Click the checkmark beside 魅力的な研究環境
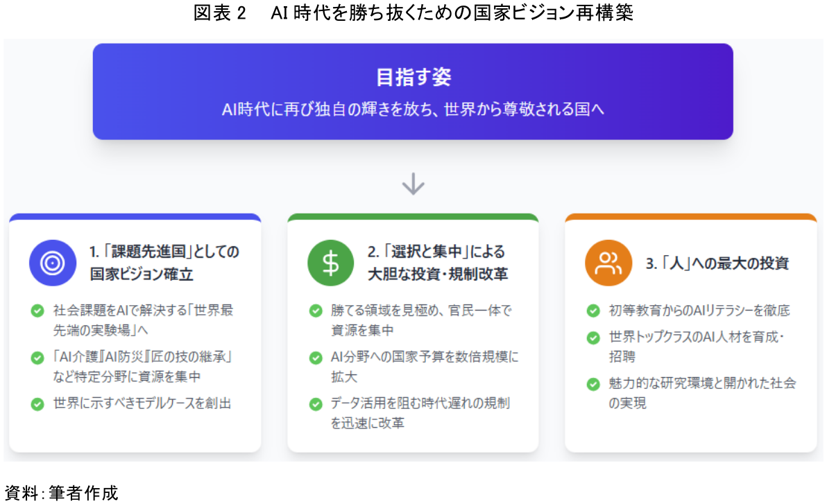 (593, 384)
